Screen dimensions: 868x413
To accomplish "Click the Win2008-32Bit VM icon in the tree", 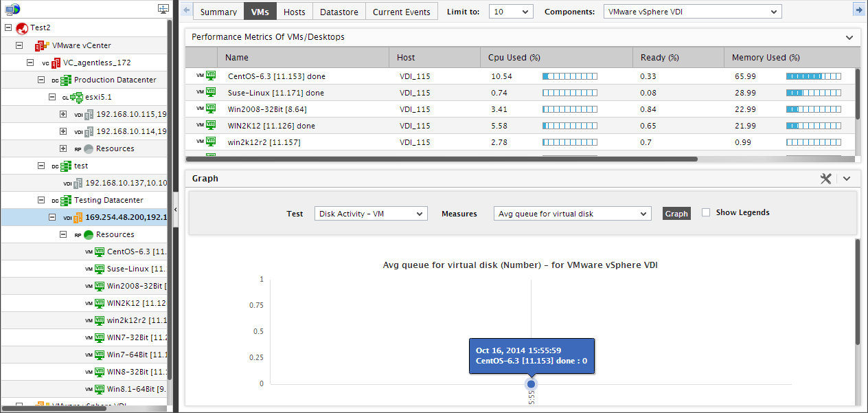I will pos(99,286).
